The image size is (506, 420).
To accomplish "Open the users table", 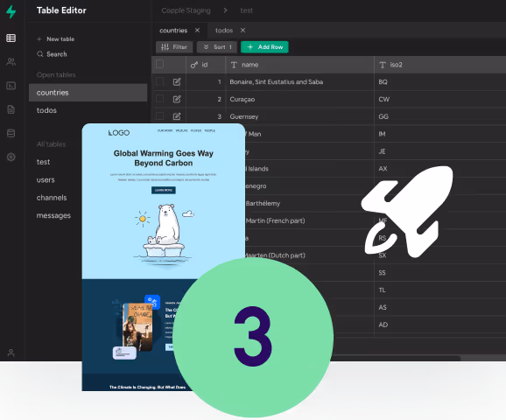I will [46, 179].
